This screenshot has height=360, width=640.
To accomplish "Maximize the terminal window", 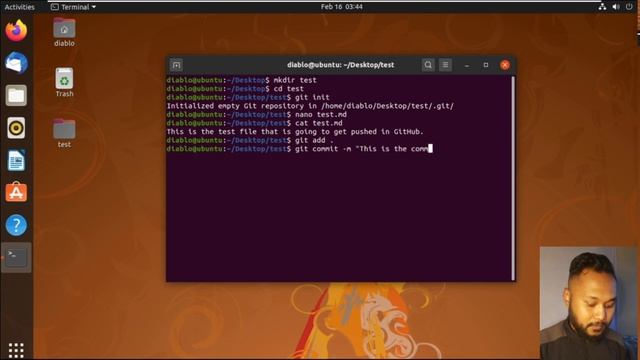I will (486, 65).
